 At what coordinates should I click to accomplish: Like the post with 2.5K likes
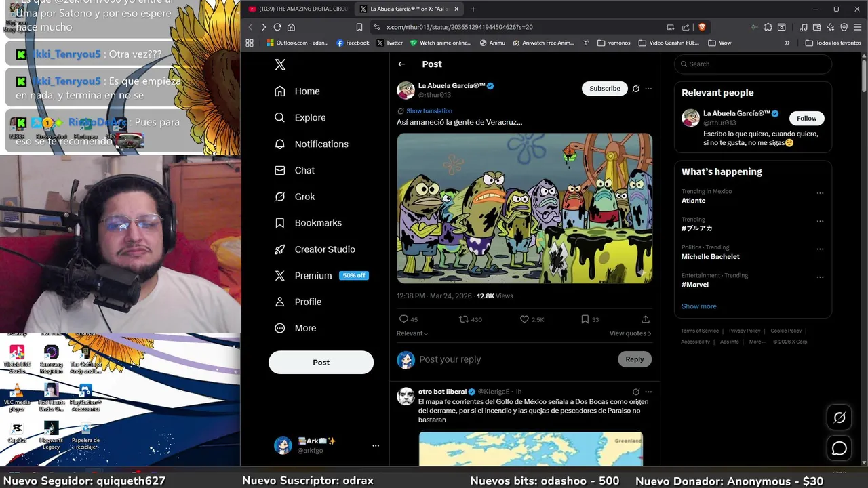(532, 319)
